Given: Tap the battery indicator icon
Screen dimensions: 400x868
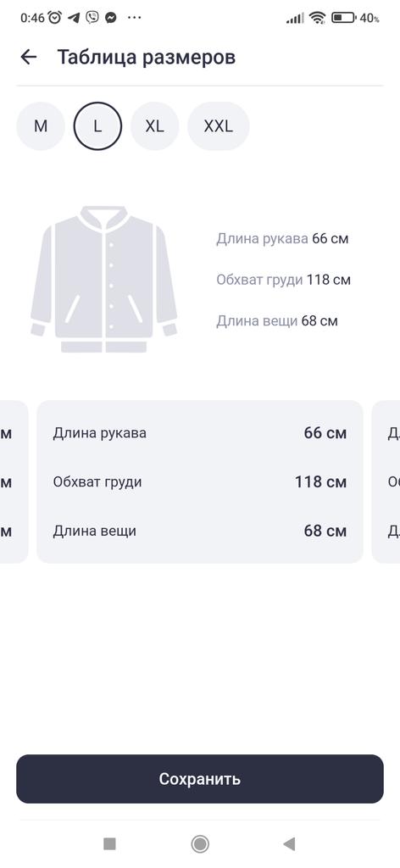Looking at the screenshot, I should click(343, 18).
